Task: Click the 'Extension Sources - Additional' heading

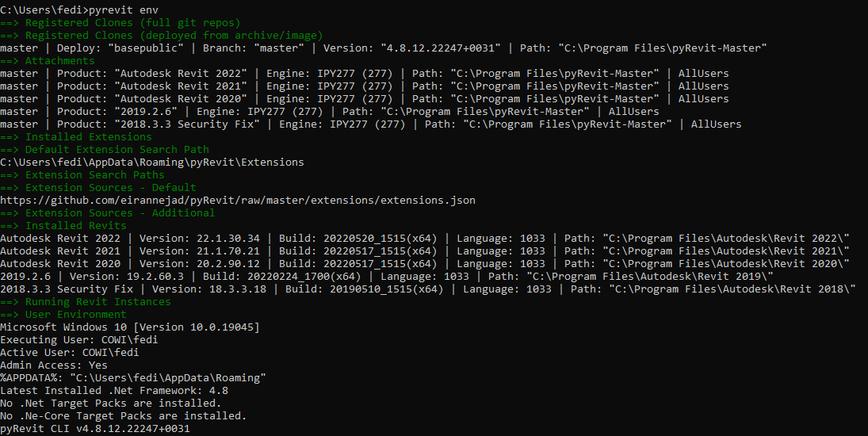Action: [120, 213]
